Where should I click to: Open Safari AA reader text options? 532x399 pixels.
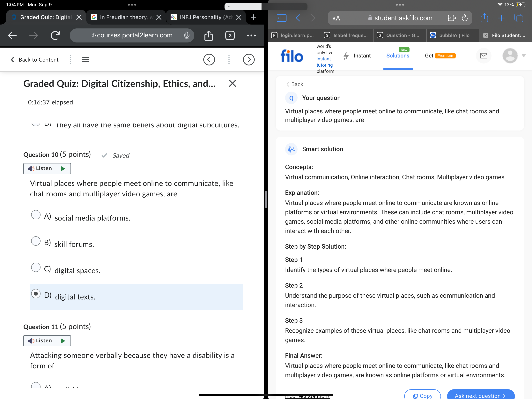pyautogui.click(x=336, y=18)
